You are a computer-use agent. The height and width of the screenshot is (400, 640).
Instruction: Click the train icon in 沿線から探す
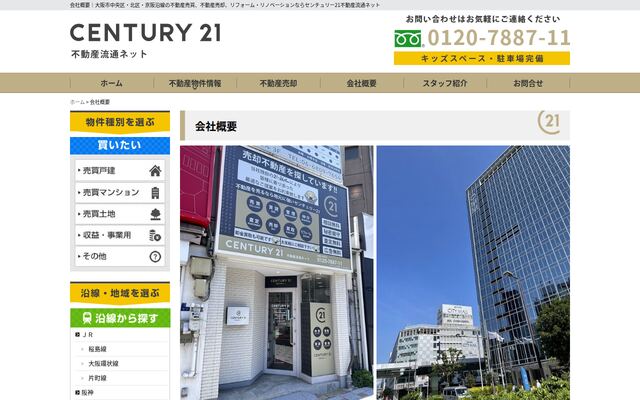coord(87,318)
